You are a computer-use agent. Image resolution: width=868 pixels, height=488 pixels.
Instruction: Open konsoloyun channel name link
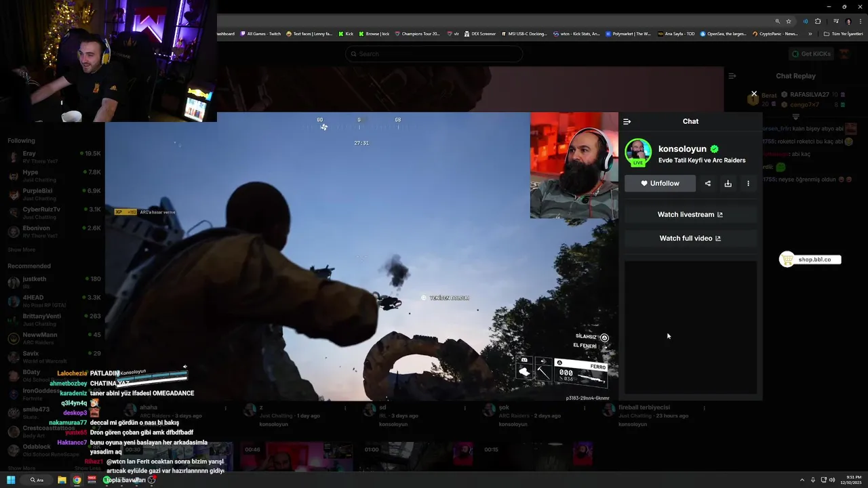682,148
